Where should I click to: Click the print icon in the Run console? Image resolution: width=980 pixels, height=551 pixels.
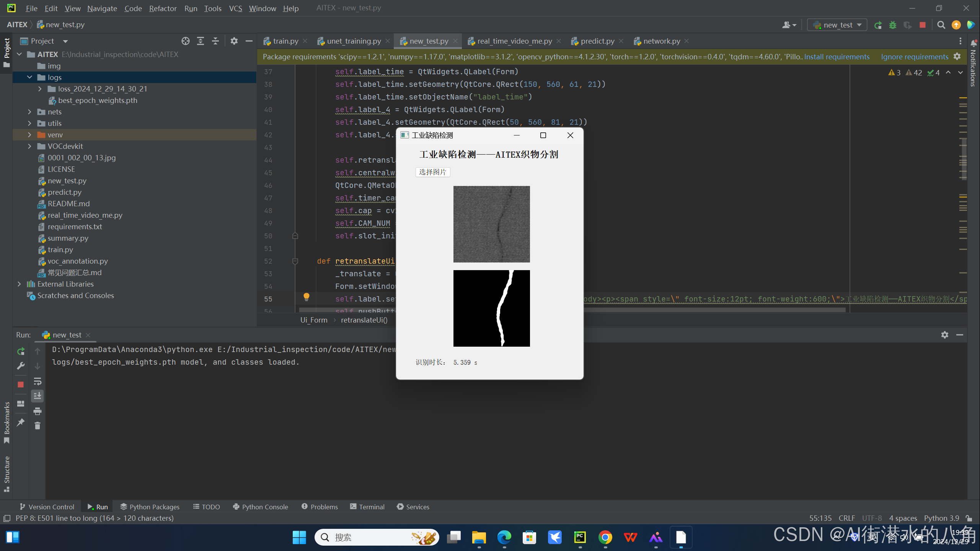38,411
